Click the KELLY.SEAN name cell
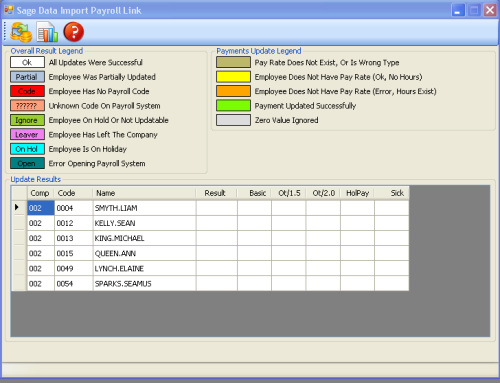 pyautogui.click(x=145, y=223)
